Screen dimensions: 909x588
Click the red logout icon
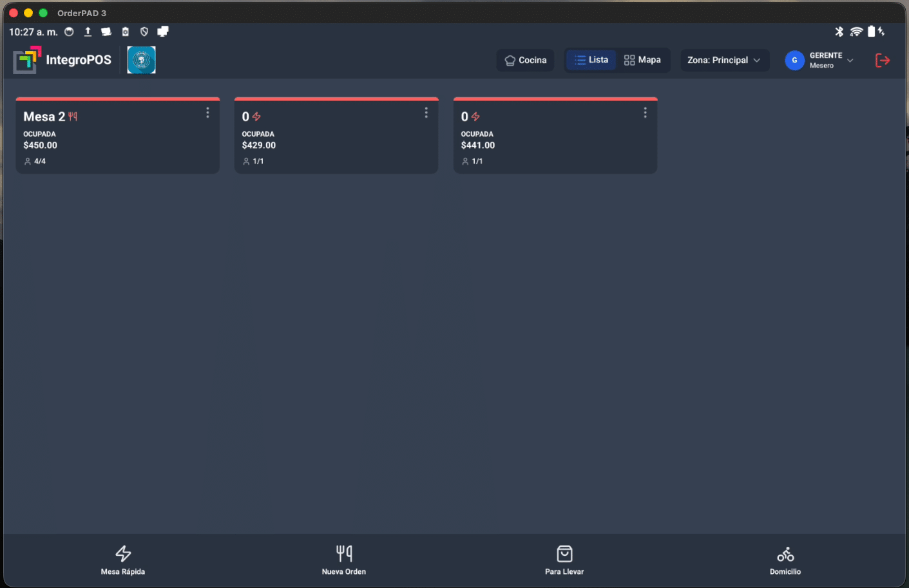pyautogui.click(x=882, y=61)
